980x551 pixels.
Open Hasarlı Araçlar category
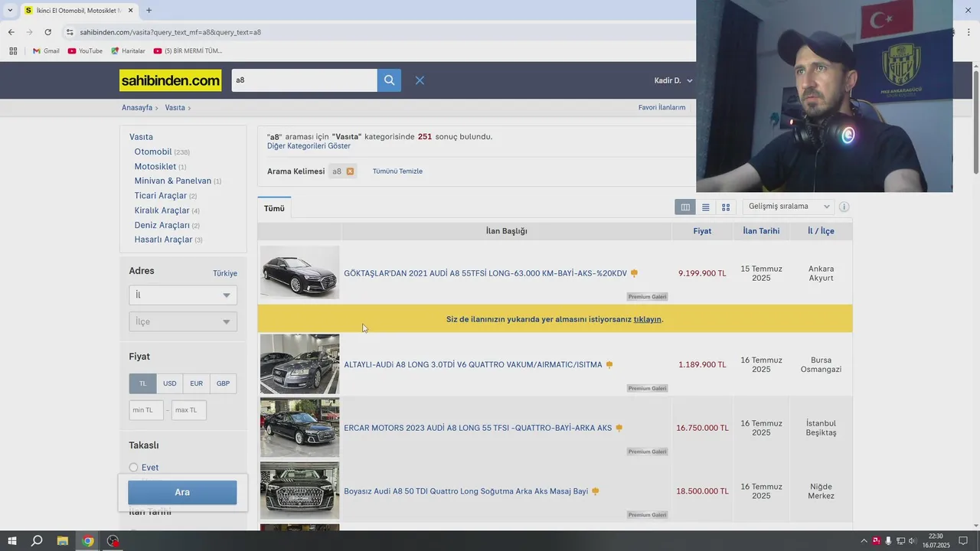tap(164, 240)
